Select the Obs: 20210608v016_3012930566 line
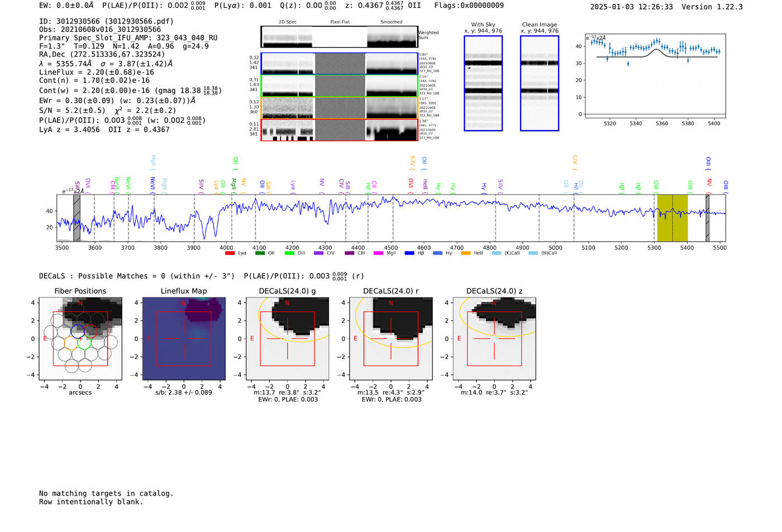The height and width of the screenshot is (532, 782). click(x=100, y=30)
